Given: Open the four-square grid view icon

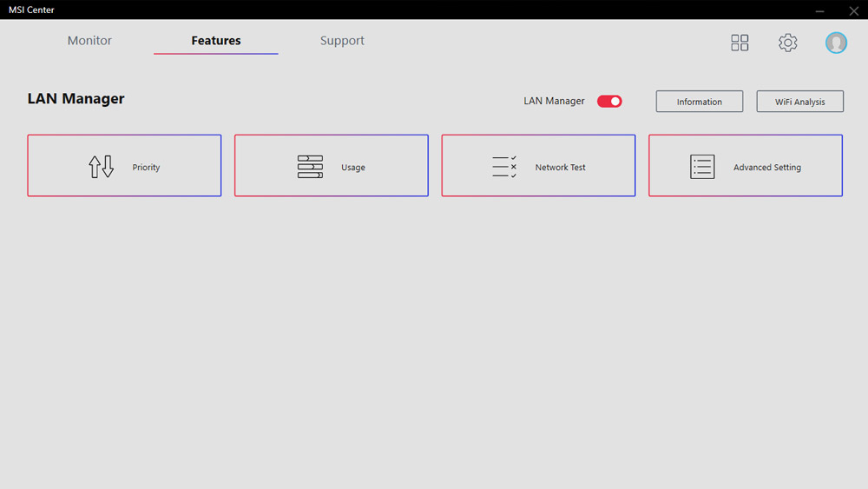Looking at the screenshot, I should pyautogui.click(x=740, y=43).
